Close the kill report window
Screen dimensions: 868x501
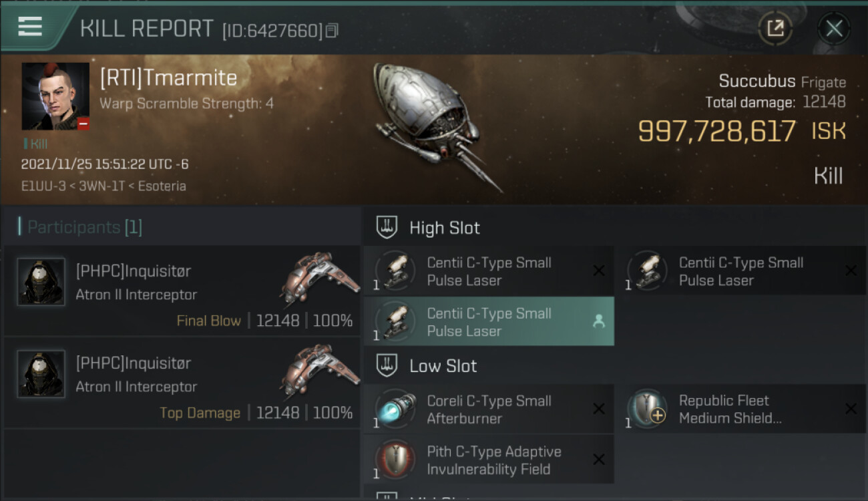834,28
